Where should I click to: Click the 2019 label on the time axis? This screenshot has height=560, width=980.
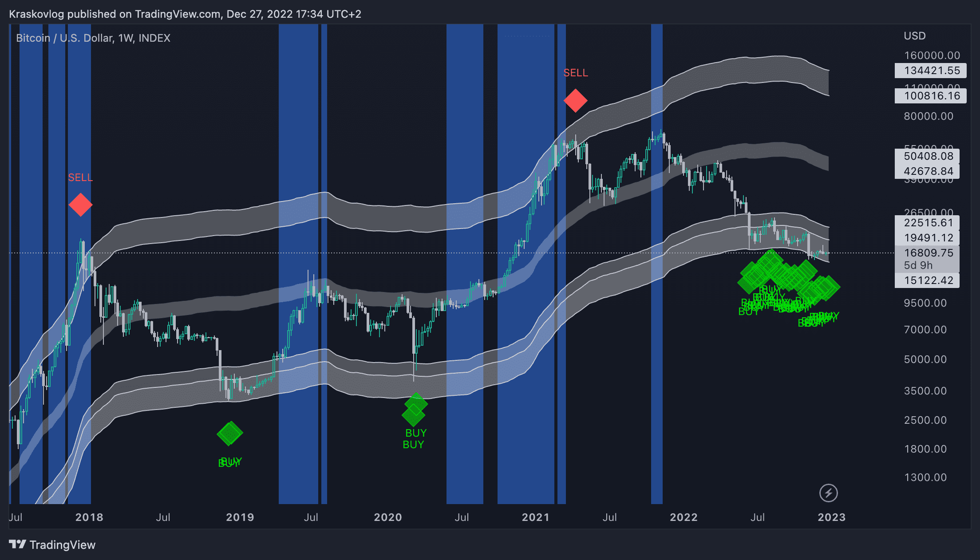[x=240, y=517]
